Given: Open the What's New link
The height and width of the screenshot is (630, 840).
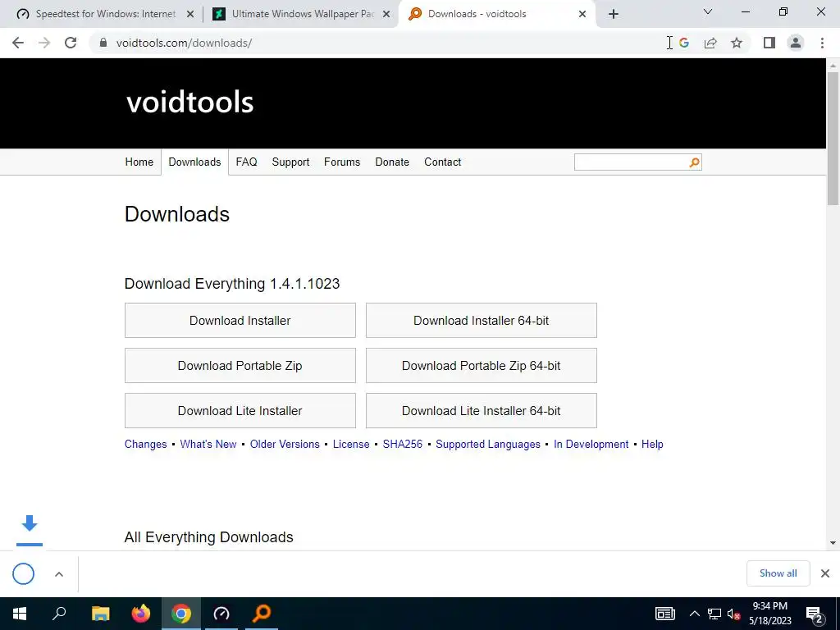Looking at the screenshot, I should 208,444.
